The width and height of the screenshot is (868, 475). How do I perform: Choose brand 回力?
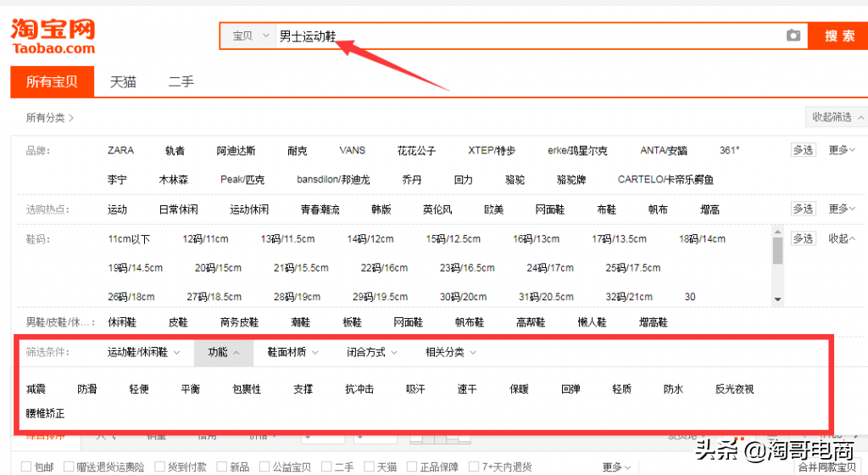click(x=464, y=180)
